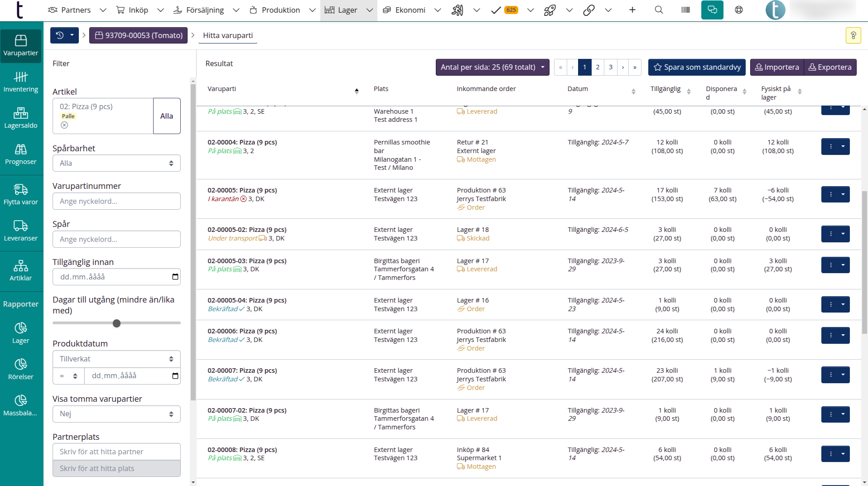Remove the Pizza article filter
This screenshot has width=868, height=486.
click(64, 125)
